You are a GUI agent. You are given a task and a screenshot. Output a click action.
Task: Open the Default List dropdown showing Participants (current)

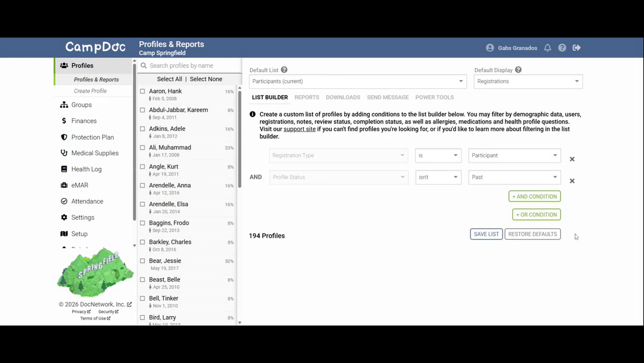(358, 82)
